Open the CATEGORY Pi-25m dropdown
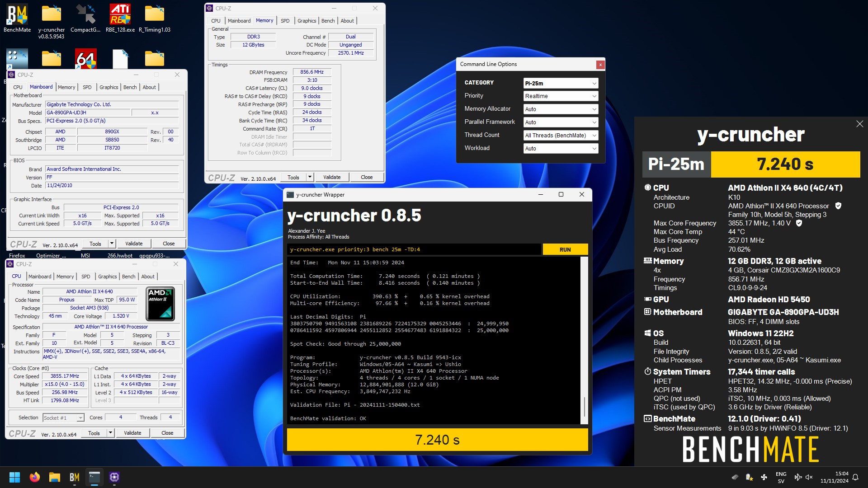Image resolution: width=868 pixels, height=488 pixels. coord(561,84)
